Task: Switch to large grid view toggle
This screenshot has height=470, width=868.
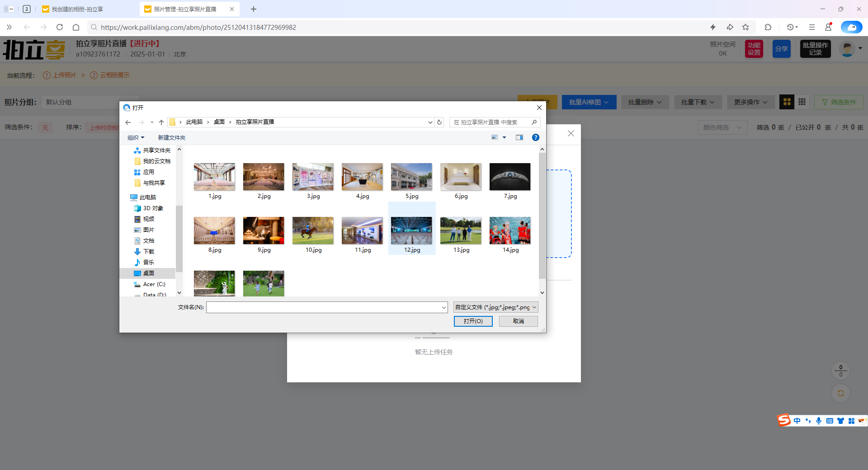Action: tap(787, 102)
